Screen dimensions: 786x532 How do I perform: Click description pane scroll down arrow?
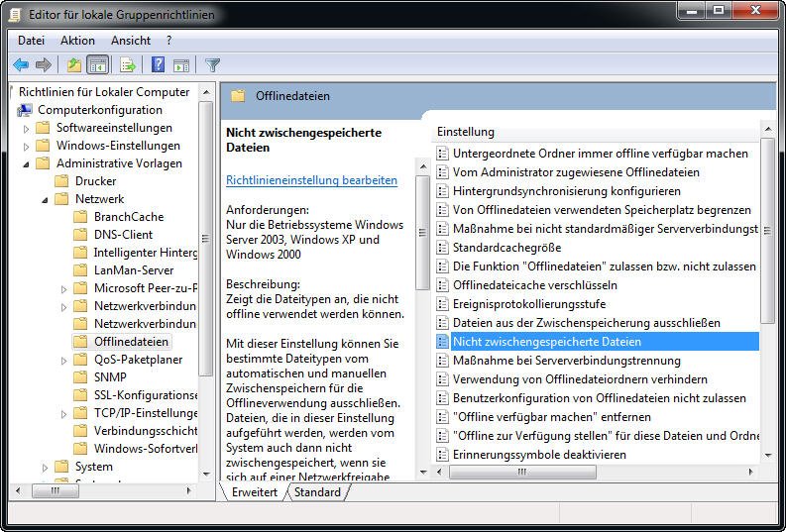coord(423,472)
